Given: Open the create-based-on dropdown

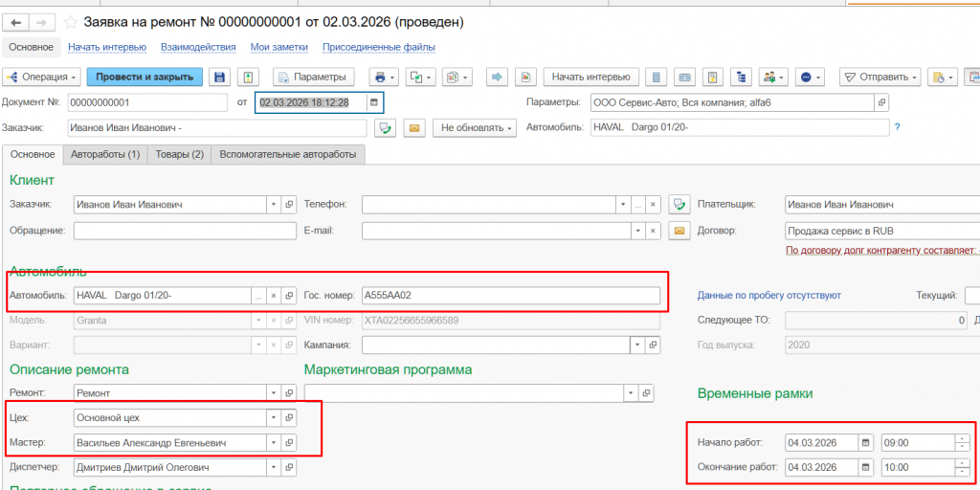Looking at the screenshot, I should 419,77.
